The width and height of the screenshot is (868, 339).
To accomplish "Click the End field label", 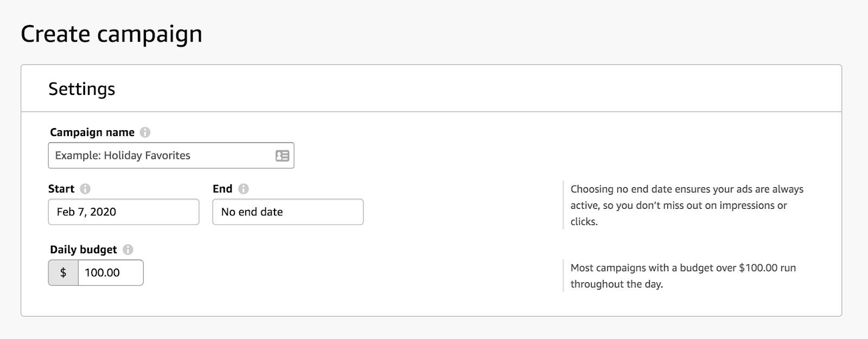I will point(222,189).
